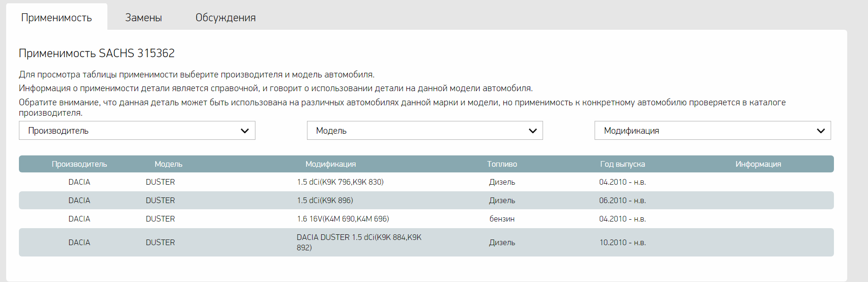Select the Применимость tab
This screenshot has width=868, height=282.
point(57,17)
